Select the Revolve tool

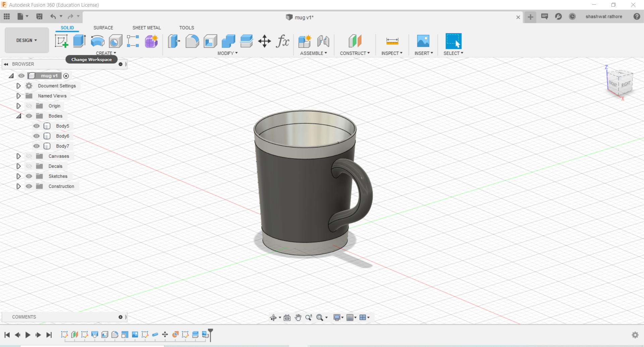pyautogui.click(x=98, y=41)
